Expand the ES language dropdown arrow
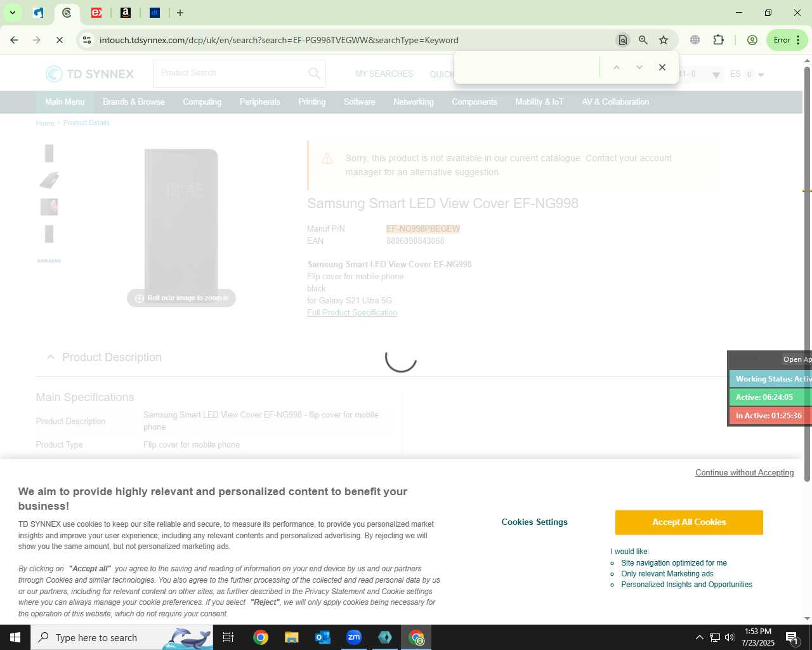Screen dimensions: 812x650 (x=761, y=75)
